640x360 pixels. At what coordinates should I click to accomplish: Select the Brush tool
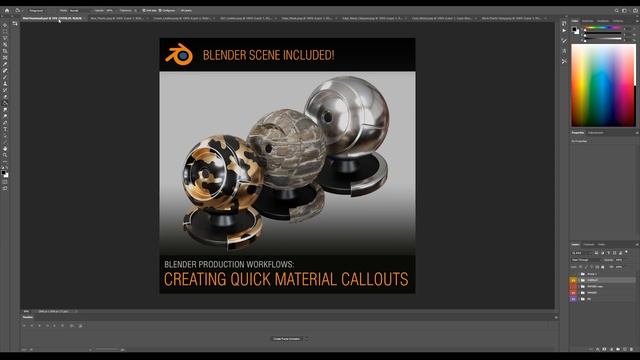tap(5, 78)
